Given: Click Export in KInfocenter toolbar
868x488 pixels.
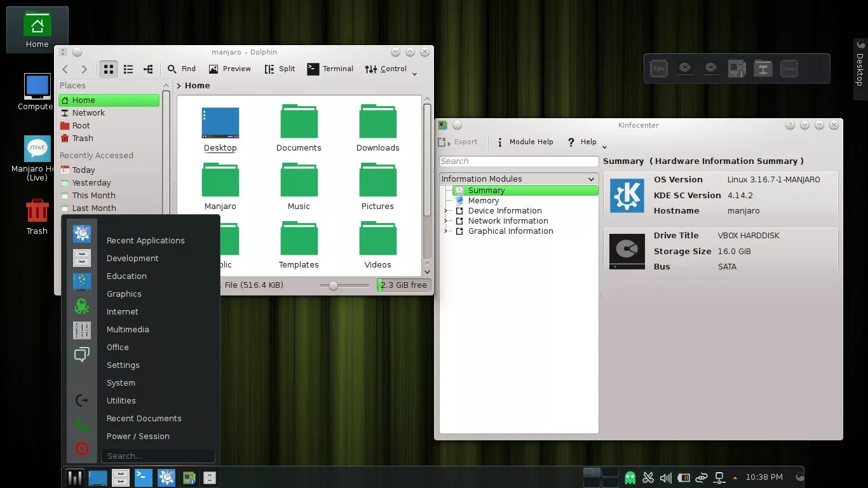Looking at the screenshot, I should tap(458, 142).
